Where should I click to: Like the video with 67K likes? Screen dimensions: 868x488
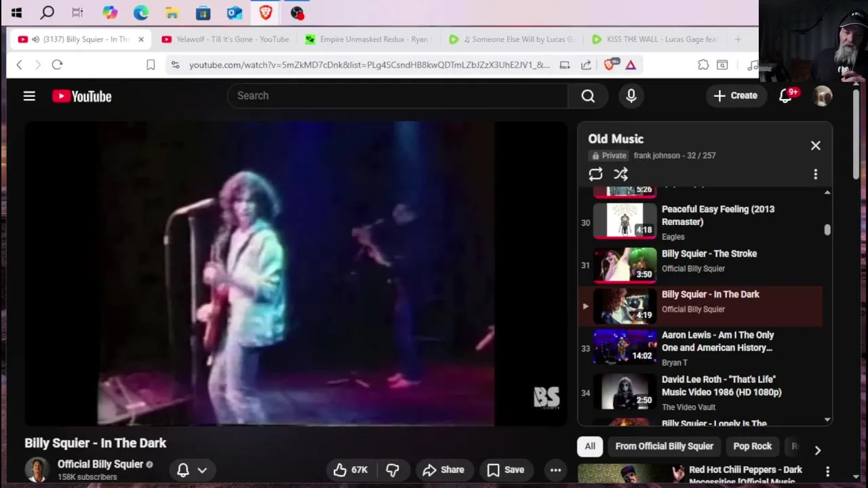pos(351,470)
